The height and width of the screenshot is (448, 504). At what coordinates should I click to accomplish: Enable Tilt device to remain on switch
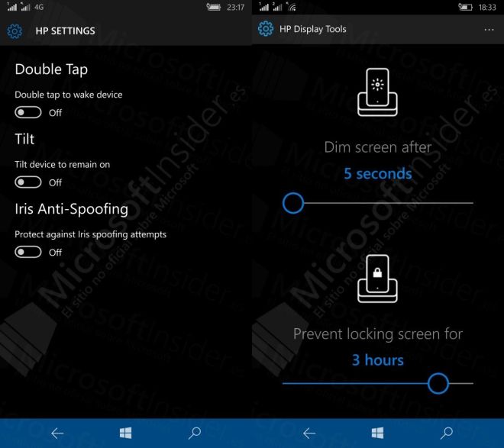point(28,182)
